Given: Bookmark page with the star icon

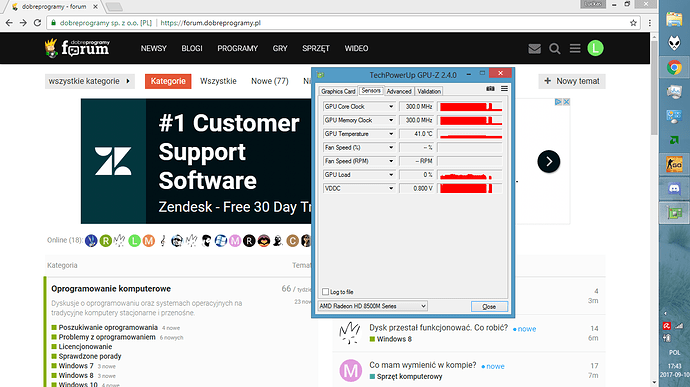Looking at the screenshot, I should [633, 23].
